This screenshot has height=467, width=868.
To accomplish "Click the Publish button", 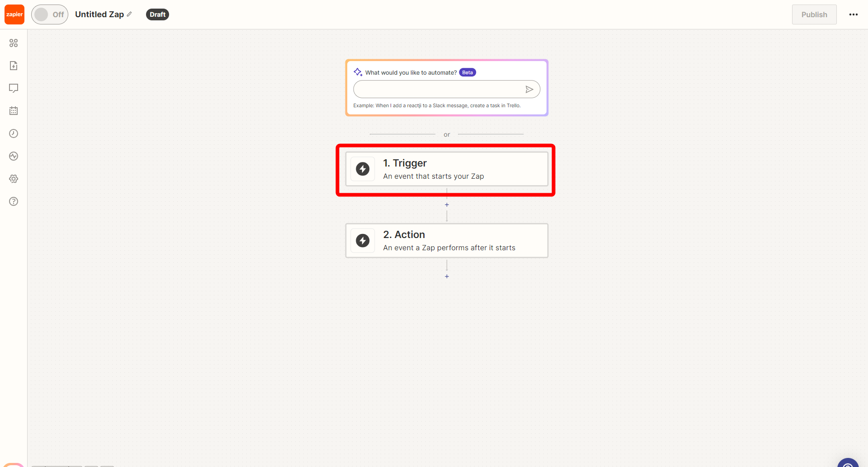I will 814,14.
